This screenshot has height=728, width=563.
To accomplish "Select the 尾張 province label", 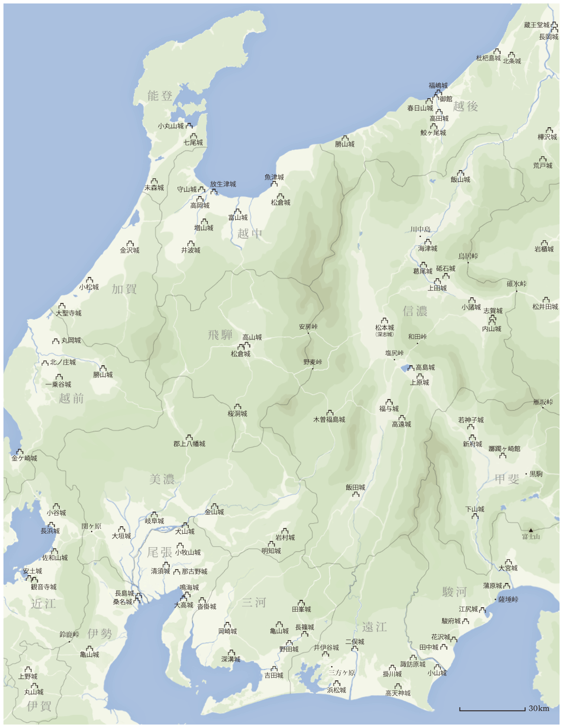I will (x=160, y=552).
